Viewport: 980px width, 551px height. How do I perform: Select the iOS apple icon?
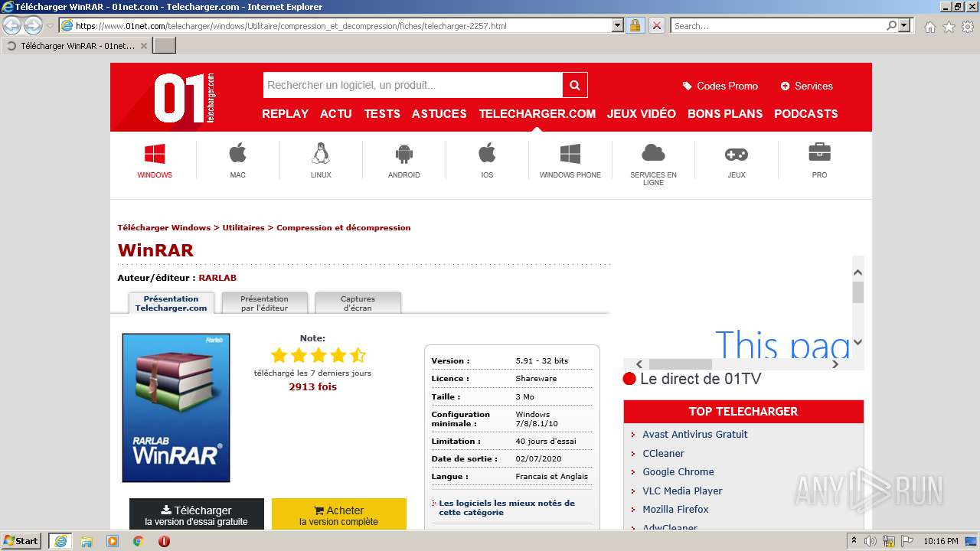(x=487, y=153)
